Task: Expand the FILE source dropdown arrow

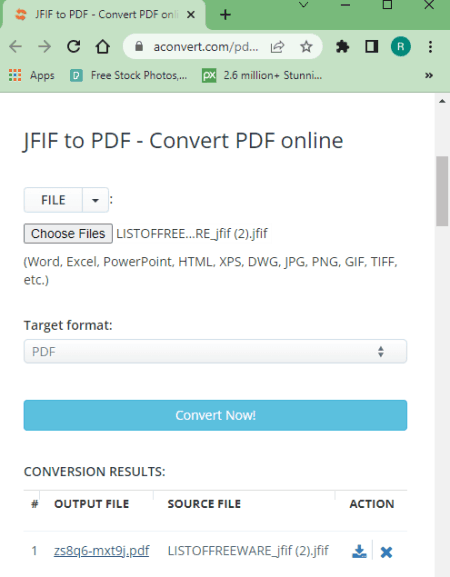Action: pos(95,200)
